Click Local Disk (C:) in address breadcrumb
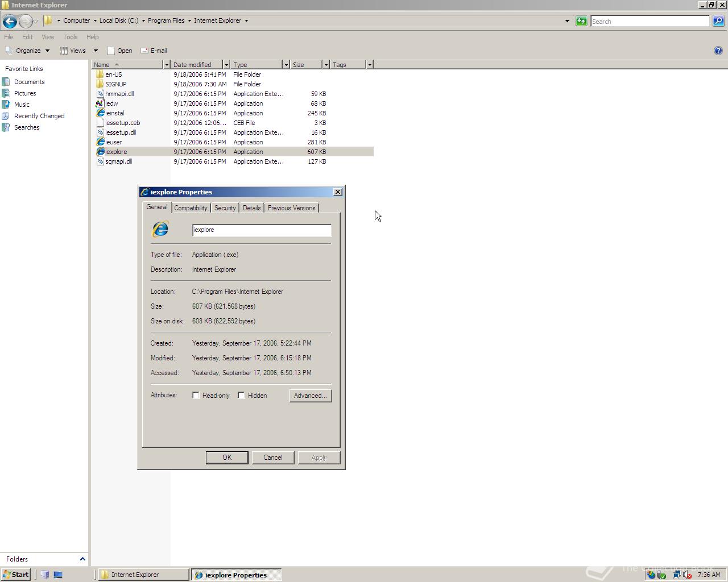The height and width of the screenshot is (582, 728). pyautogui.click(x=119, y=20)
